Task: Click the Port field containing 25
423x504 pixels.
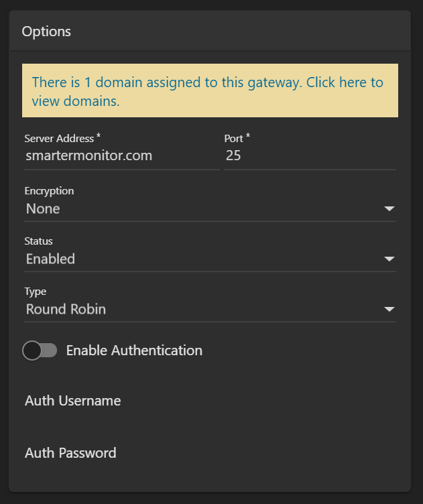Action: point(308,156)
